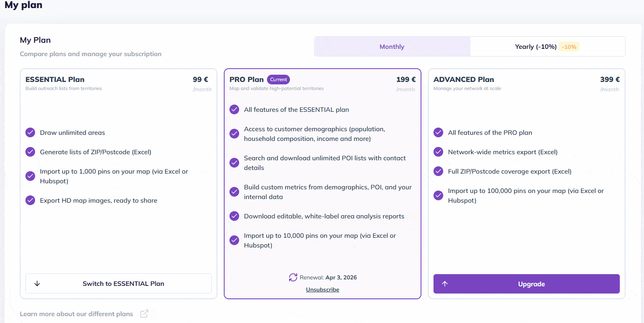The width and height of the screenshot is (644, 323).
Task: Click the ADVANCED Plan heading
Action: coord(464,80)
